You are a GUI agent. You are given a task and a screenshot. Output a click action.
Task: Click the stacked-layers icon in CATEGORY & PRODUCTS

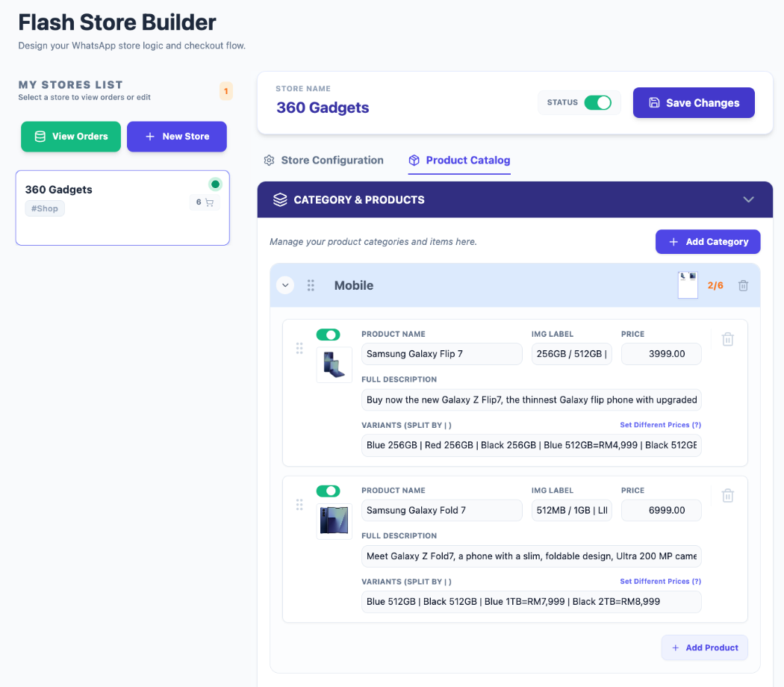279,199
